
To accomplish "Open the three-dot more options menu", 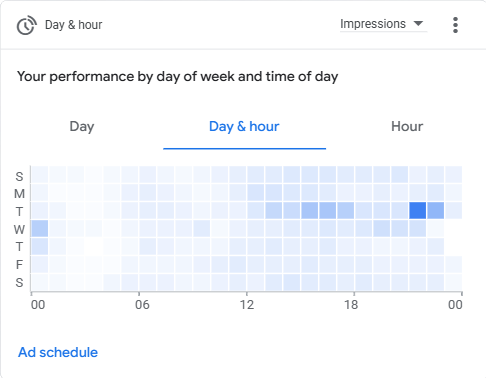I will coord(455,25).
